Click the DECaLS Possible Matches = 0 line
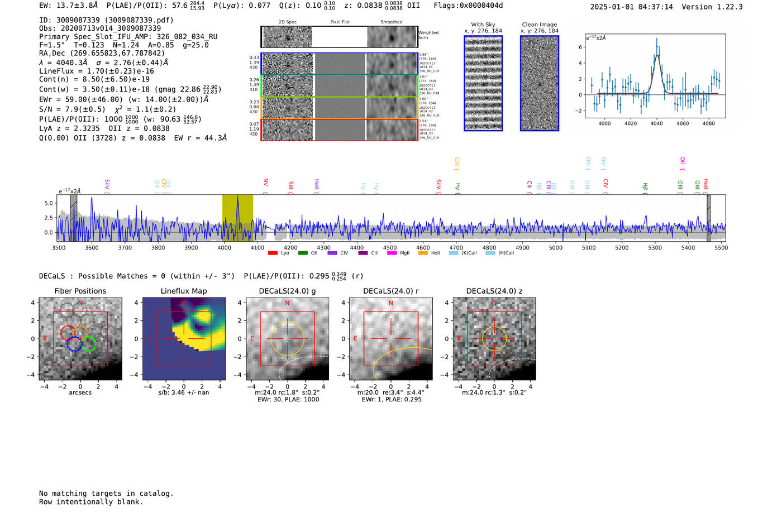 pos(137,276)
